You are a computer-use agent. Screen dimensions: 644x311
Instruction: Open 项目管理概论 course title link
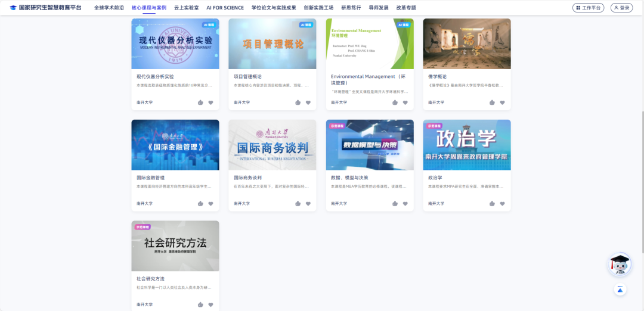click(x=247, y=76)
